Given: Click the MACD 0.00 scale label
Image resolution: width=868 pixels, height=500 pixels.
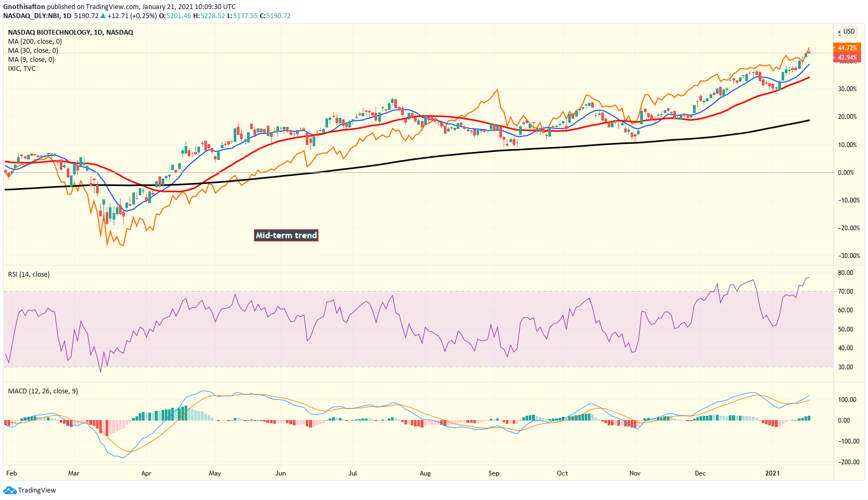Looking at the screenshot, I should pyautogui.click(x=843, y=420).
